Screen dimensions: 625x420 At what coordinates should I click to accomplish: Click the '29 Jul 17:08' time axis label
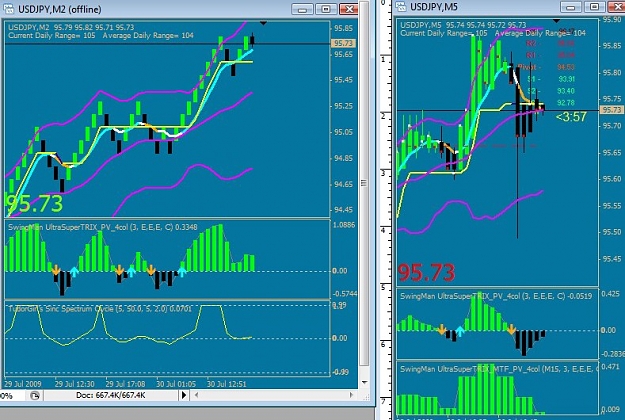pos(125,384)
